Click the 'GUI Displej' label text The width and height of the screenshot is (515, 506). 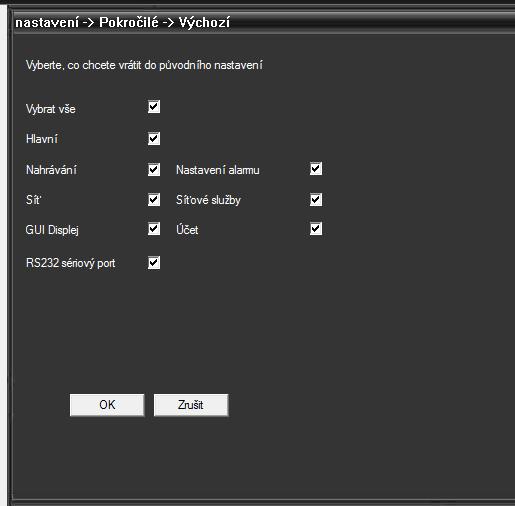[x=52, y=230]
